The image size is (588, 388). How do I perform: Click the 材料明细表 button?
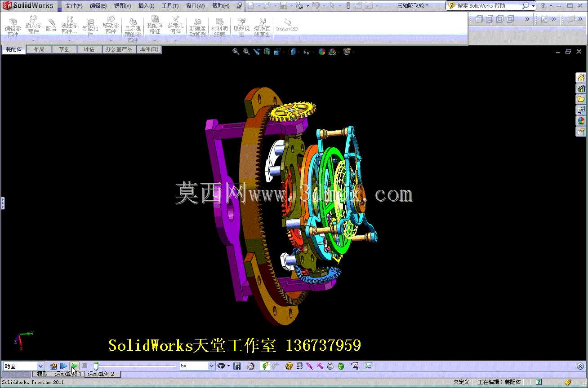pos(220,27)
